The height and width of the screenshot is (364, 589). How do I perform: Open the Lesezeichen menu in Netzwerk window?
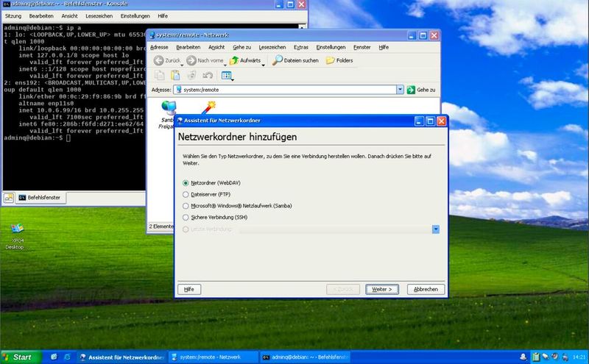(x=272, y=47)
